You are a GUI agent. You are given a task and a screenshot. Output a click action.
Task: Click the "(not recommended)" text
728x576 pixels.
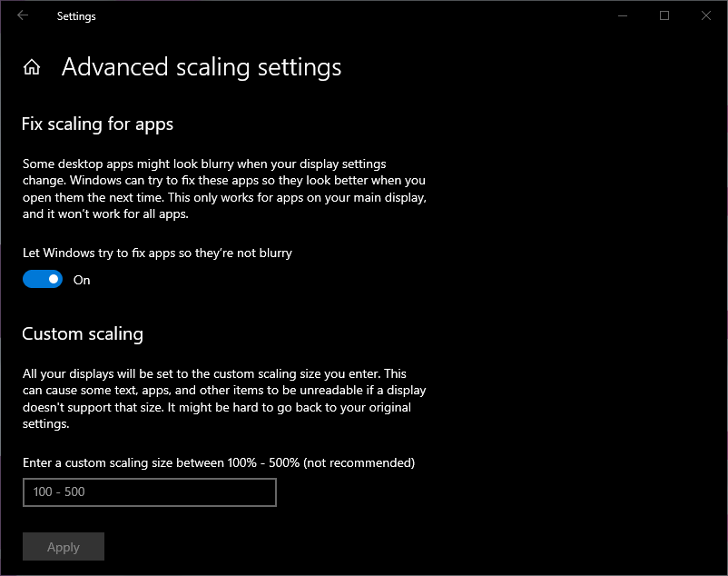[x=359, y=462]
